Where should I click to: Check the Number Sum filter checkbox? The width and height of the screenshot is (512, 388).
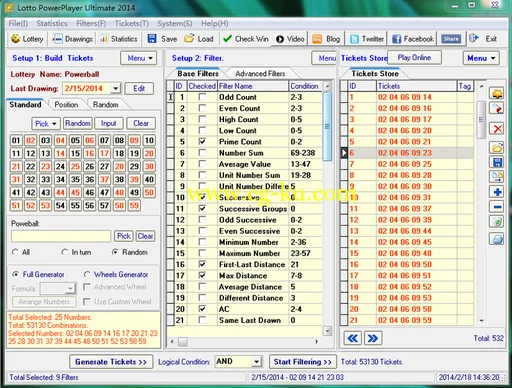click(x=202, y=153)
